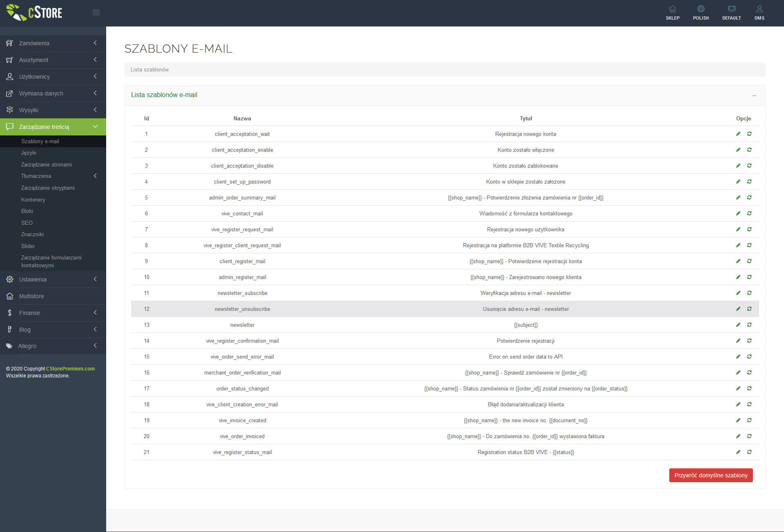
Task: Open the DMS user account icon
Action: tap(759, 13)
